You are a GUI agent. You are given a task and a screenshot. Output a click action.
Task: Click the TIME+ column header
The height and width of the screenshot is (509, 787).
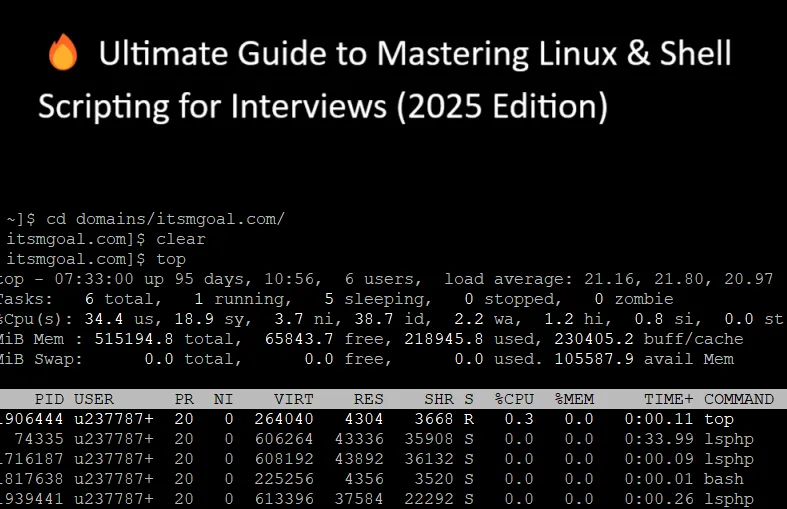click(669, 399)
